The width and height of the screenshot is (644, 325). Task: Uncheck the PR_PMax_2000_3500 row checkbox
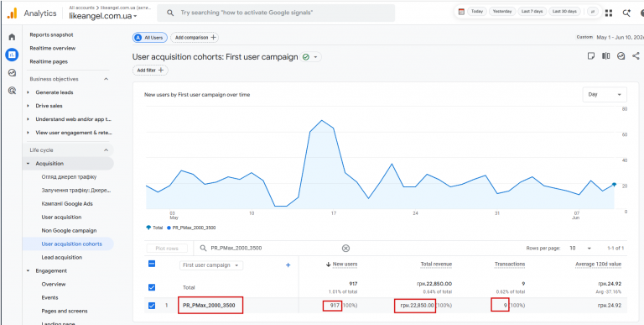tap(152, 305)
